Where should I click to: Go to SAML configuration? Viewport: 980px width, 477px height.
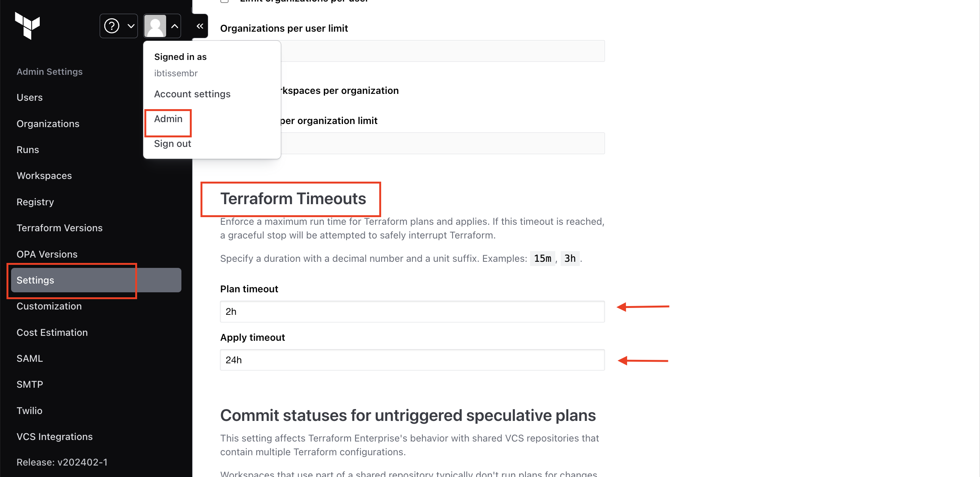point(29,358)
